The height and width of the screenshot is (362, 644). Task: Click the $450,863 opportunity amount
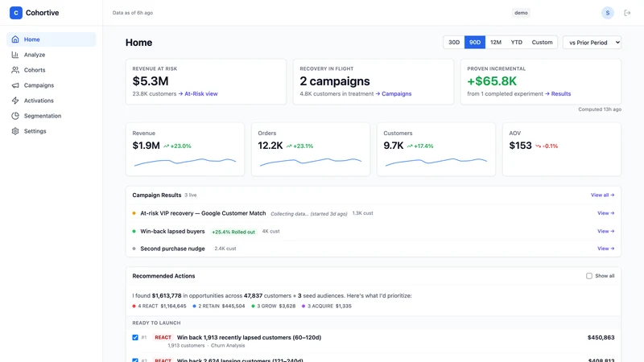click(601, 337)
